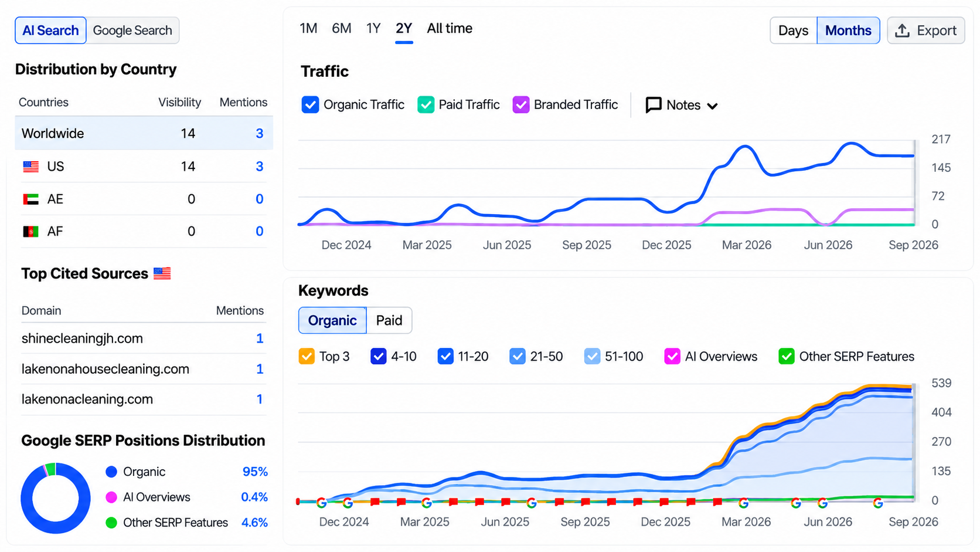
Task: Hide the 11-20 keyword range
Action: coord(445,356)
